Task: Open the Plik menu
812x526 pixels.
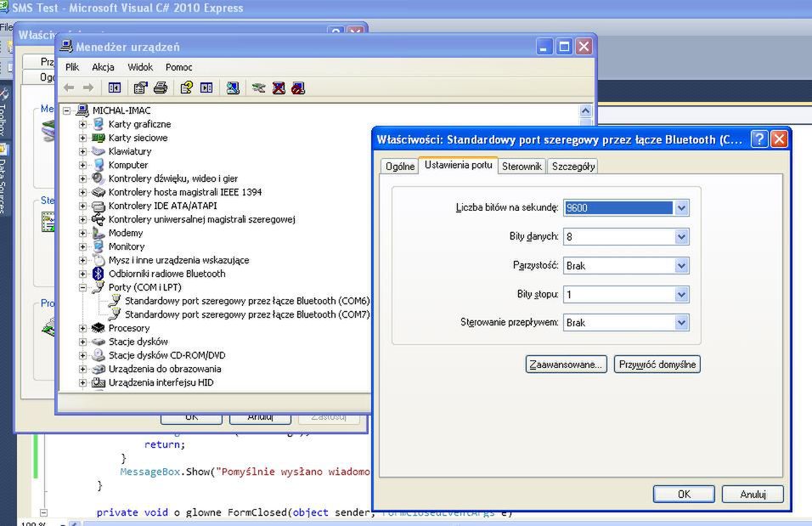Action: pos(72,67)
